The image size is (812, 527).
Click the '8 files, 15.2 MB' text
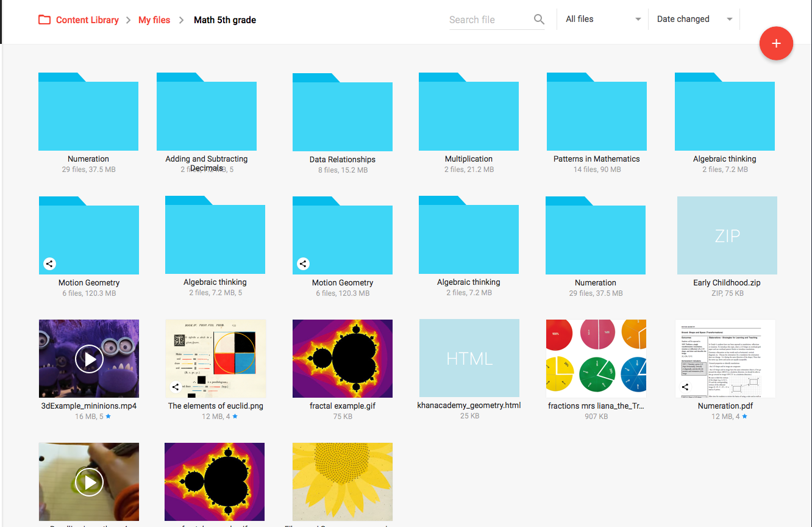click(343, 170)
